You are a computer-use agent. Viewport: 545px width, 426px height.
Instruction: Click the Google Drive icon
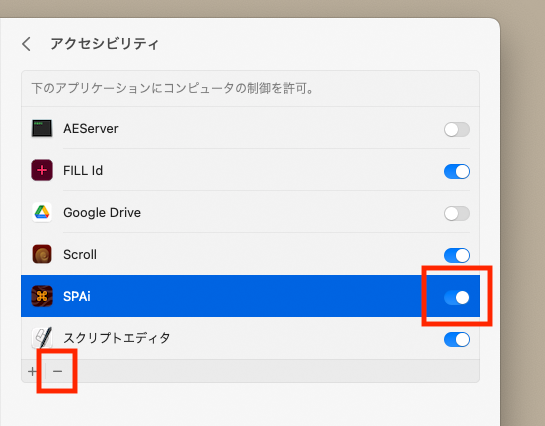(x=42, y=212)
